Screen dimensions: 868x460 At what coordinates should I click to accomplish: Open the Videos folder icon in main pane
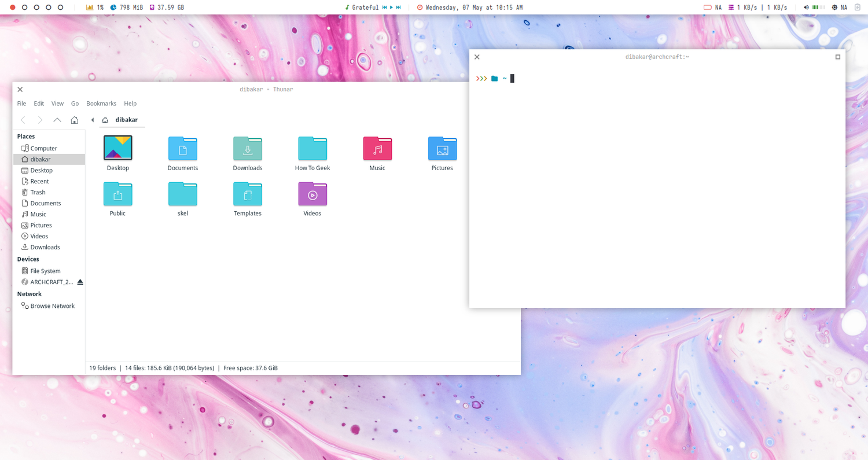[x=312, y=194]
